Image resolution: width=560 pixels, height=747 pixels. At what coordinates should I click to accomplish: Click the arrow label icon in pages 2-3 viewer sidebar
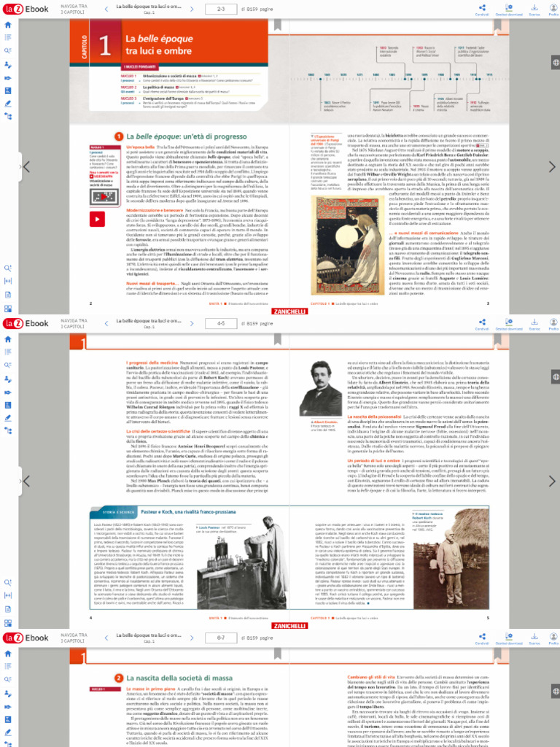pyautogui.click(x=7, y=77)
